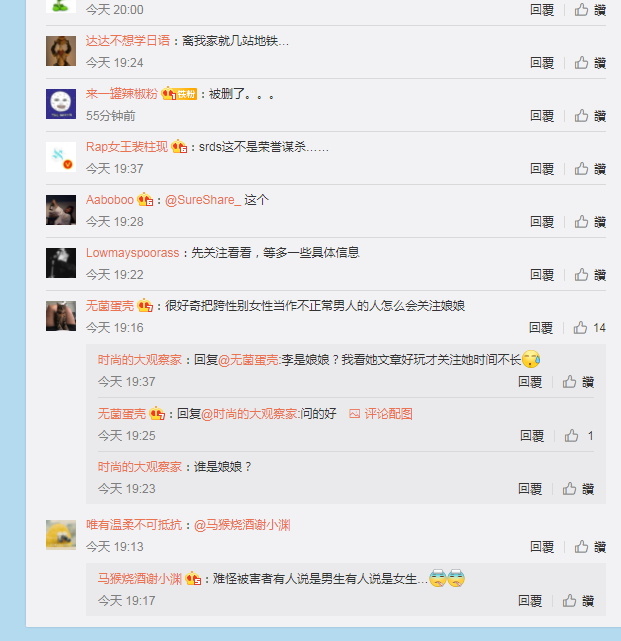The height and width of the screenshot is (641, 621).
Task: Reply to 来一罐辣椒粉's comment
Action: (x=542, y=116)
